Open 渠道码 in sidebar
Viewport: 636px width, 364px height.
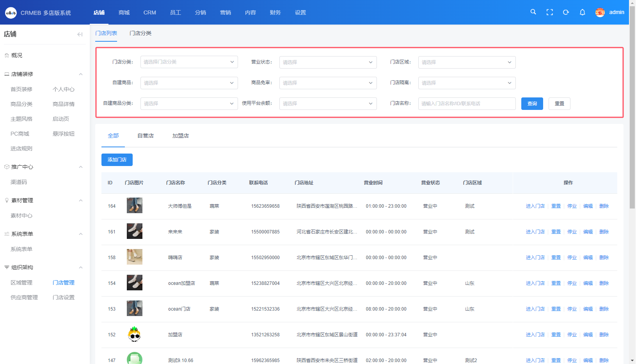(19, 182)
